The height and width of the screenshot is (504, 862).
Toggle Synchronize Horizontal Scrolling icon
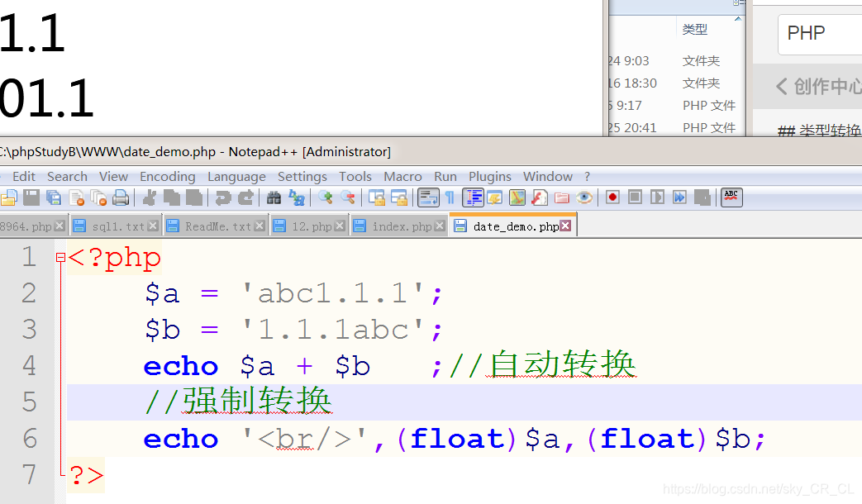pyautogui.click(x=399, y=197)
